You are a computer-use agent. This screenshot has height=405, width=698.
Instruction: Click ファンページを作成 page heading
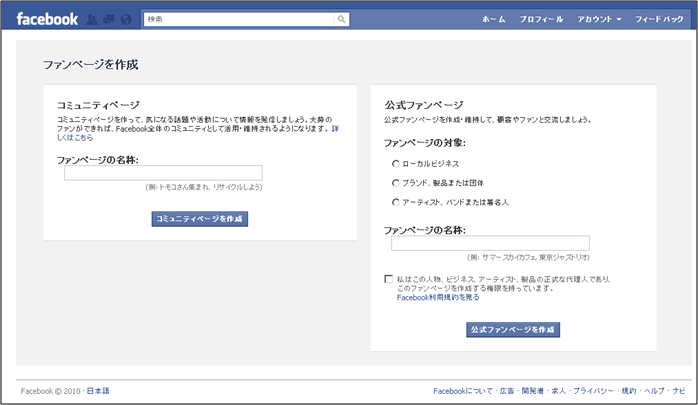pyautogui.click(x=91, y=65)
